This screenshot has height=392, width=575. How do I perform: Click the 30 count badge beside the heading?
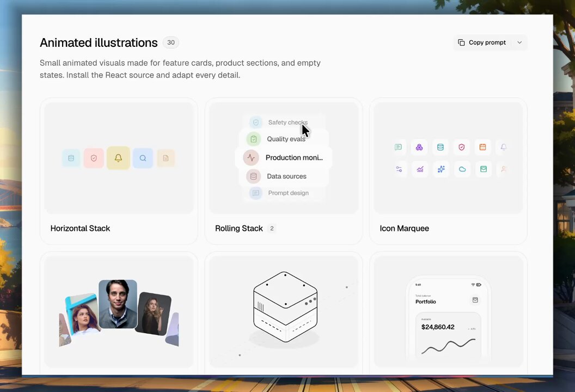[171, 42]
